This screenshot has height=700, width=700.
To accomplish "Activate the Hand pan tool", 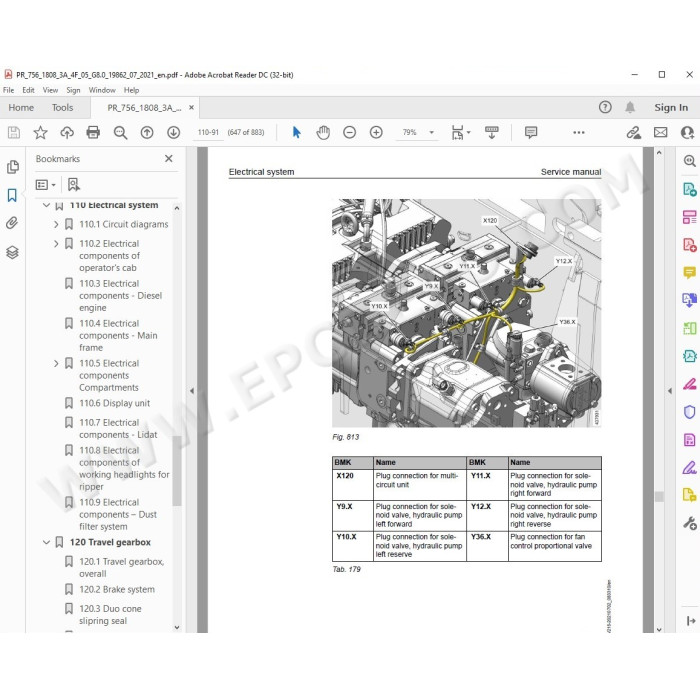I will (323, 132).
